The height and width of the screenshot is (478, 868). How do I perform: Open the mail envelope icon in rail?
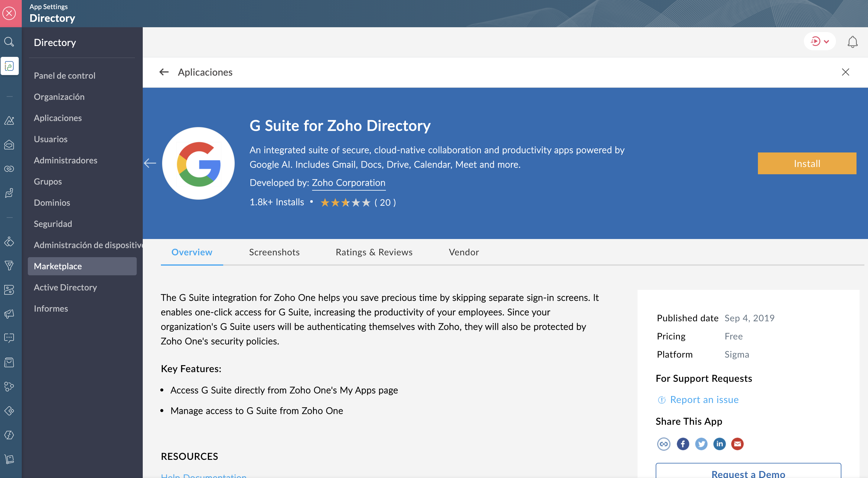pyautogui.click(x=9, y=145)
